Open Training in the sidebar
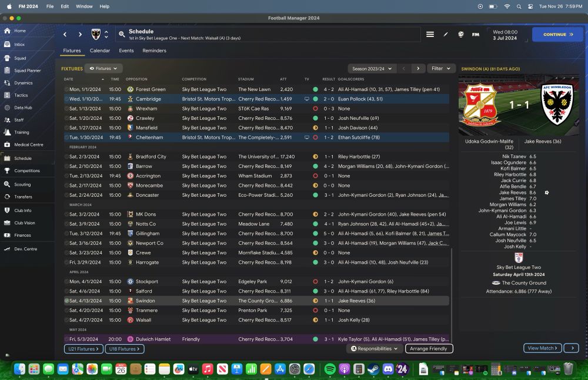The image size is (588, 380). pos(21,132)
